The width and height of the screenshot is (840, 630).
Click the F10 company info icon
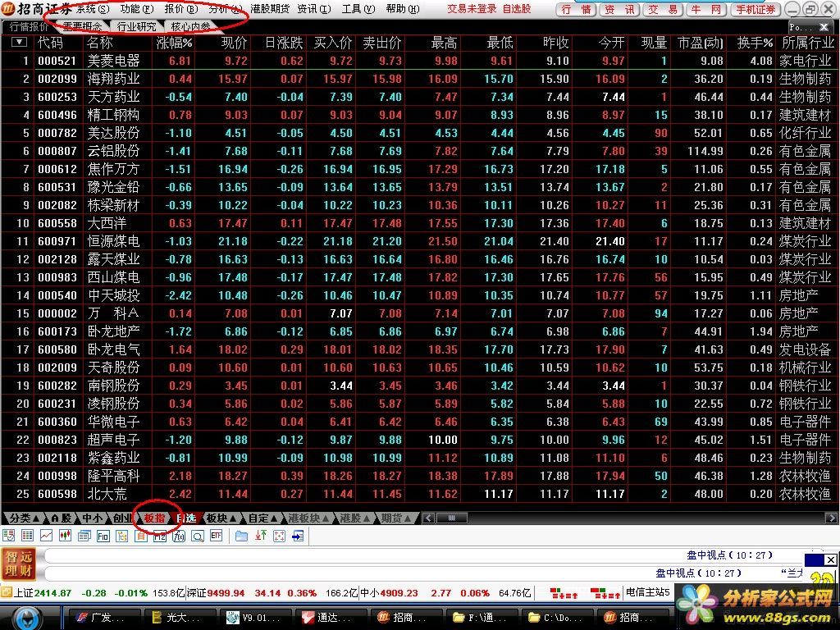click(103, 536)
